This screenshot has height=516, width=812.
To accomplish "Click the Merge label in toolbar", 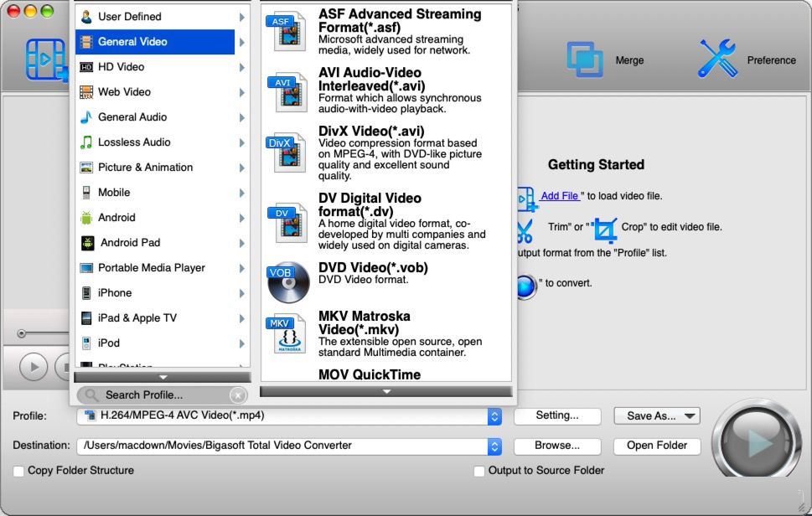I will tap(629, 60).
